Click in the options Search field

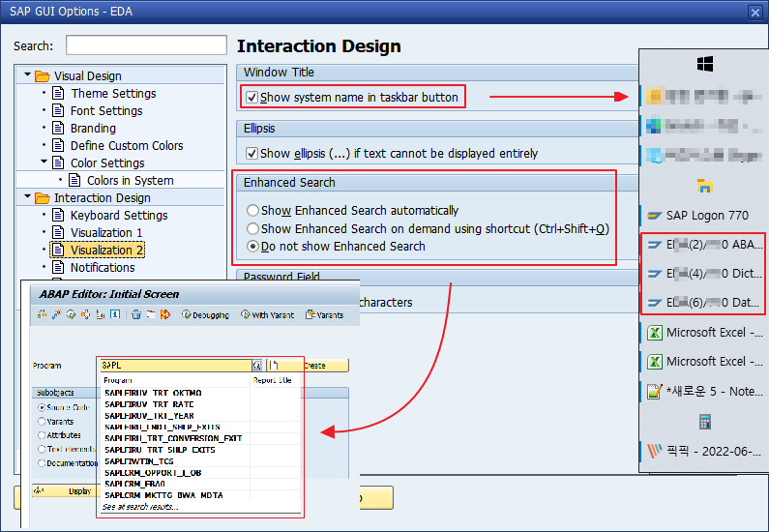click(146, 45)
